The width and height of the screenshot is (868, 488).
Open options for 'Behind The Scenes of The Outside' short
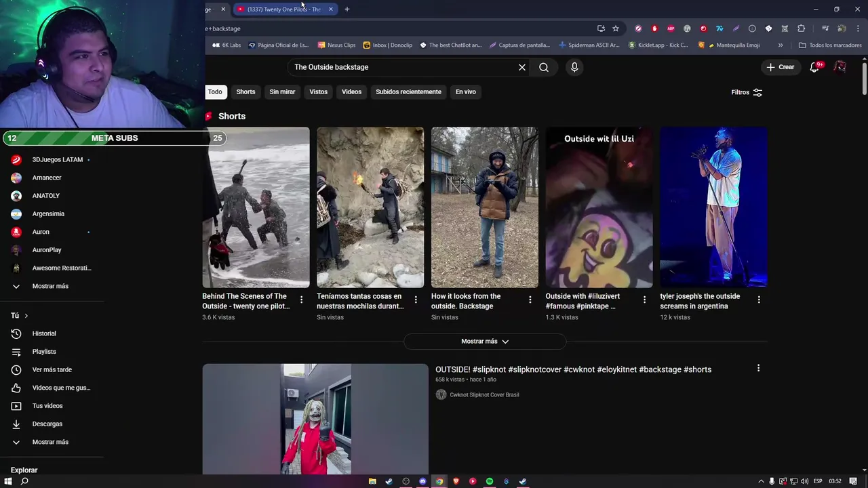point(302,300)
